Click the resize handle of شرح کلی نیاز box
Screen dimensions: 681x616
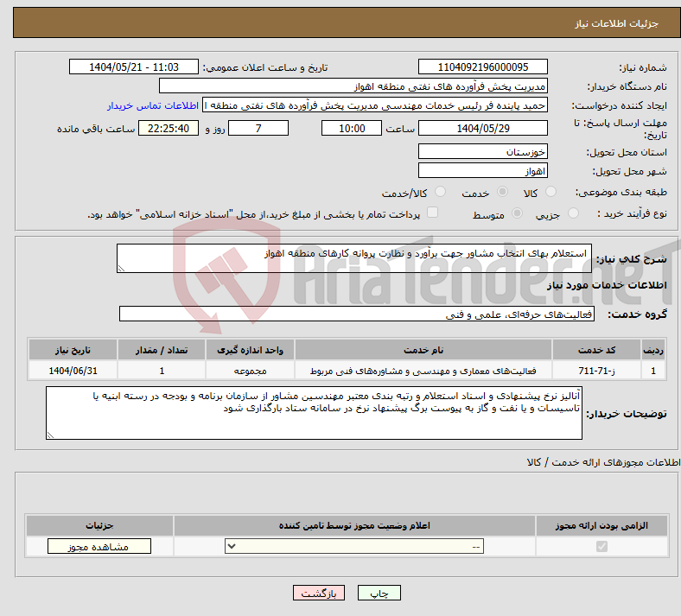(121, 269)
